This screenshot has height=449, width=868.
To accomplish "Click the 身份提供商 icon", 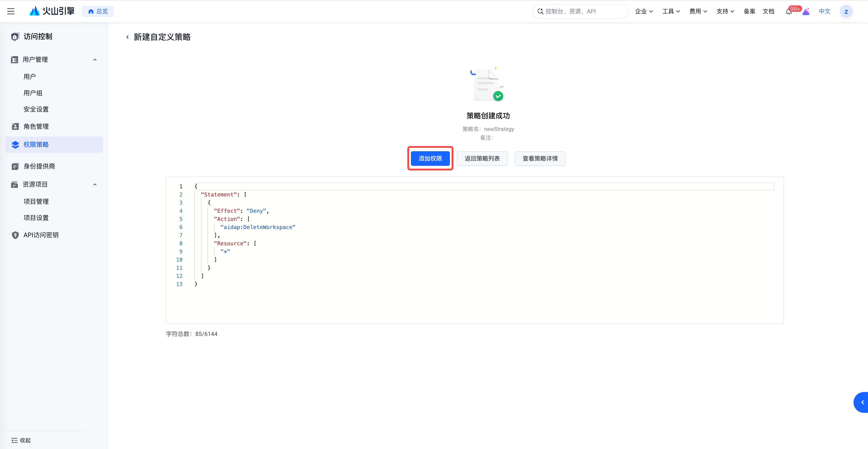I will (x=15, y=167).
